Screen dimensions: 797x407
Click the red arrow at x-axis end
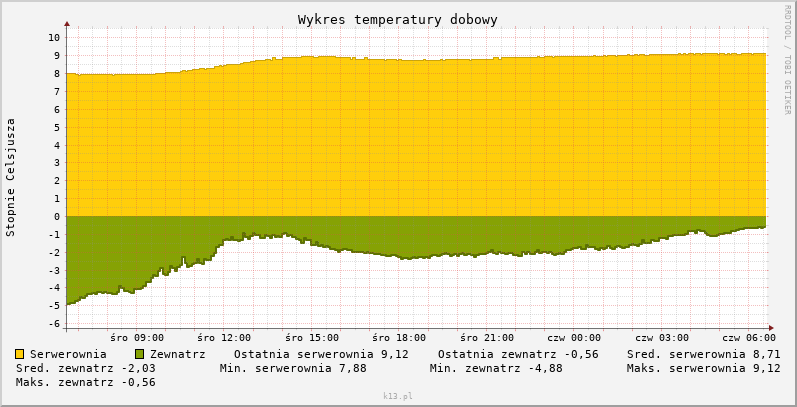771,327
